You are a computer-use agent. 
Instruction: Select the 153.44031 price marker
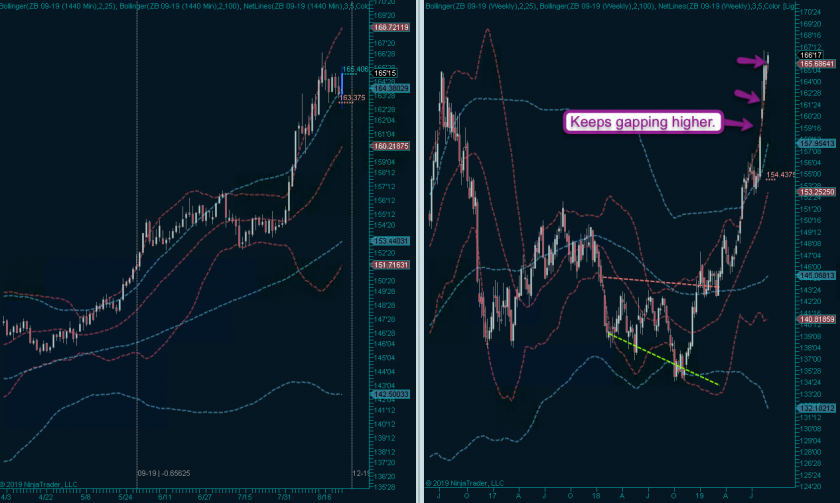(x=391, y=241)
